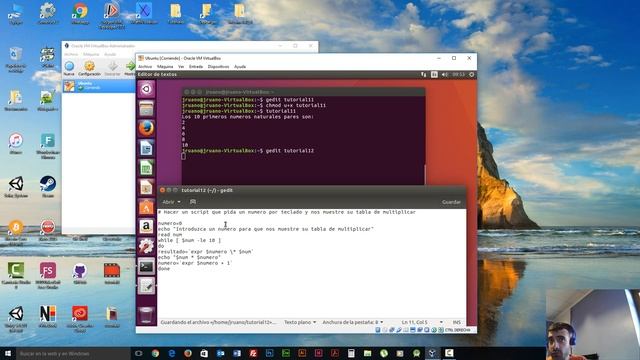The height and width of the screenshot is (360, 640).
Task: Click the 'read num' line in gedit
Action: coord(170,235)
